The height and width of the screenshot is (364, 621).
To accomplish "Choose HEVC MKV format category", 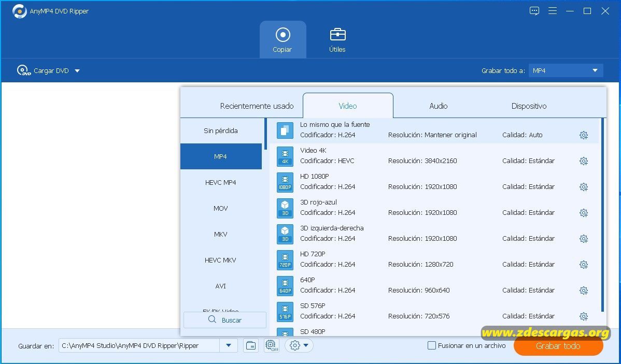I will (221, 260).
